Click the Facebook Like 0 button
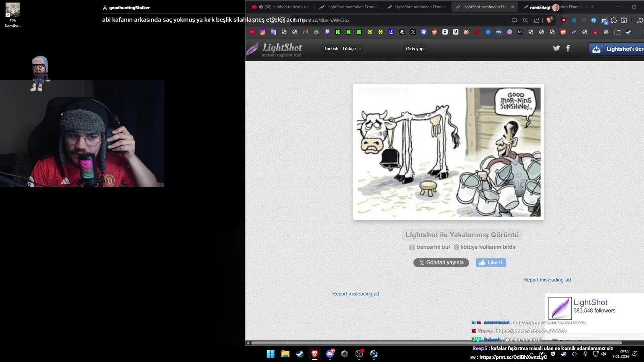The width and height of the screenshot is (644, 362). (491, 262)
